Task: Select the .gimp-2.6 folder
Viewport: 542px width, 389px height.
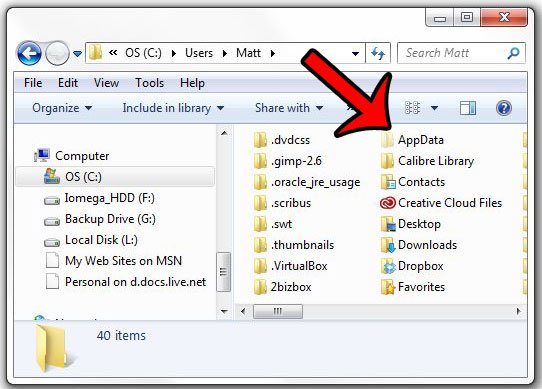Action: coord(288,161)
